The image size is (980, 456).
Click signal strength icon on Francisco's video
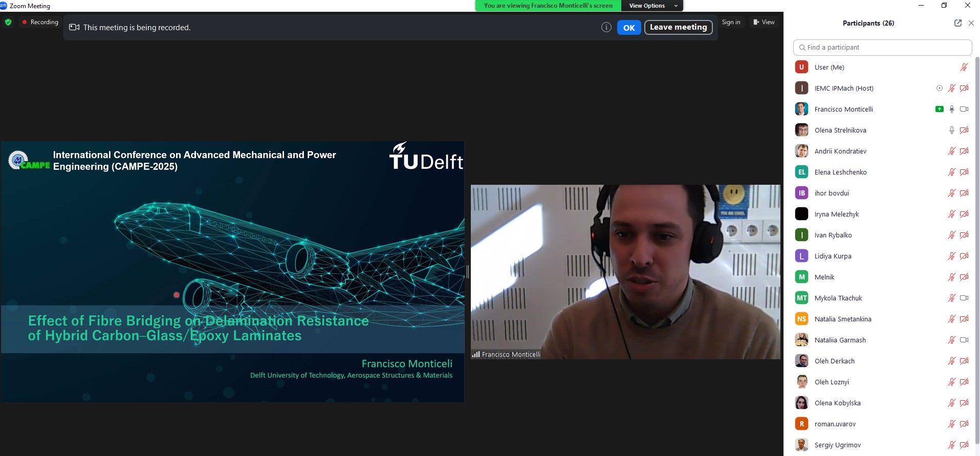476,354
